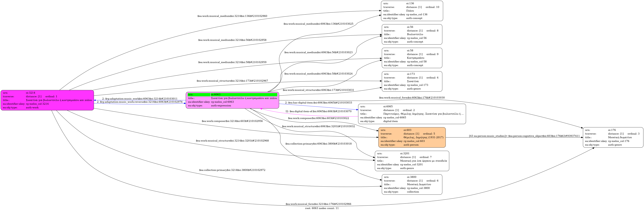Click the rg:adaptation:music_work:reverse edge label
Image resolution: width=644 pixels, height=211 pixels.
140,102
